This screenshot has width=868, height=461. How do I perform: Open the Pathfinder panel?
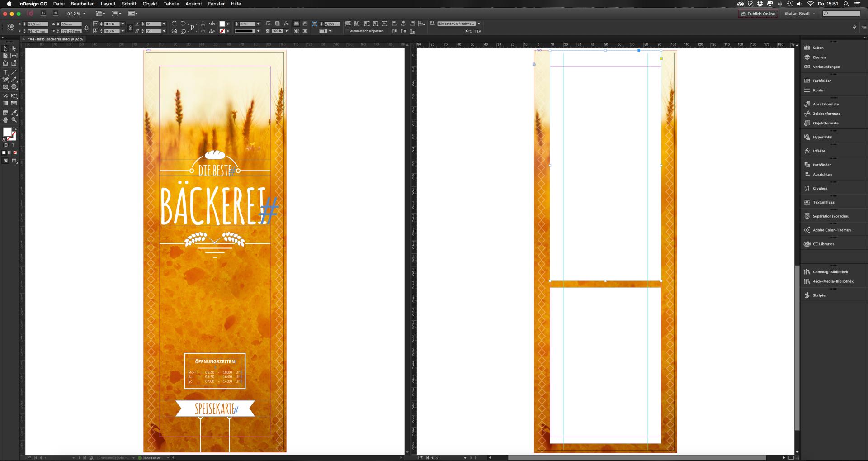[822, 165]
